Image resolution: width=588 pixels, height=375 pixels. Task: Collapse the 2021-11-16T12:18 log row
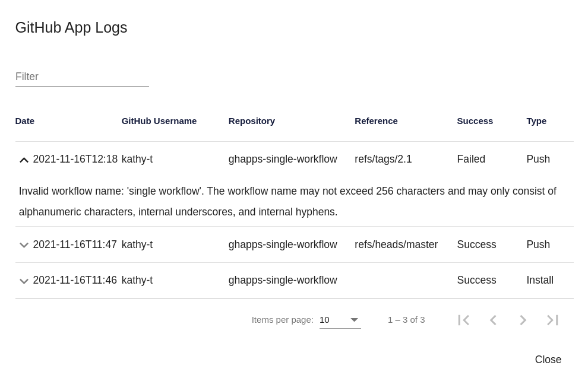(24, 160)
